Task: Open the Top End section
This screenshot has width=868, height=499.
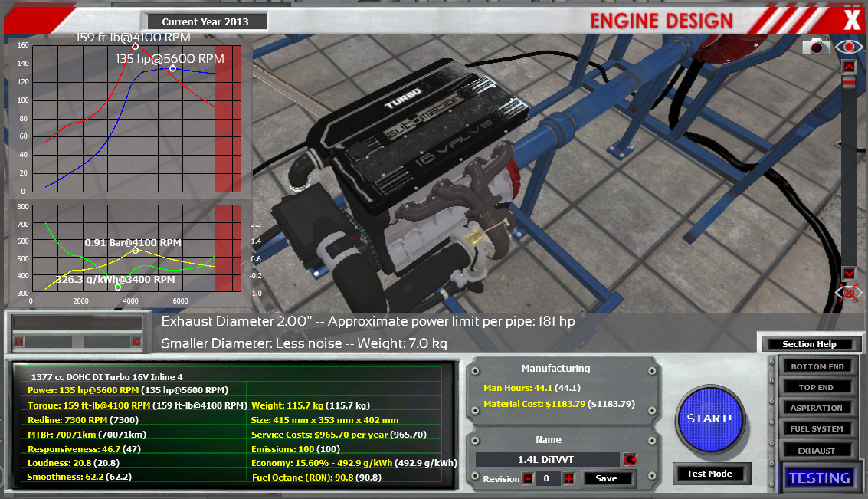Action: (817, 388)
